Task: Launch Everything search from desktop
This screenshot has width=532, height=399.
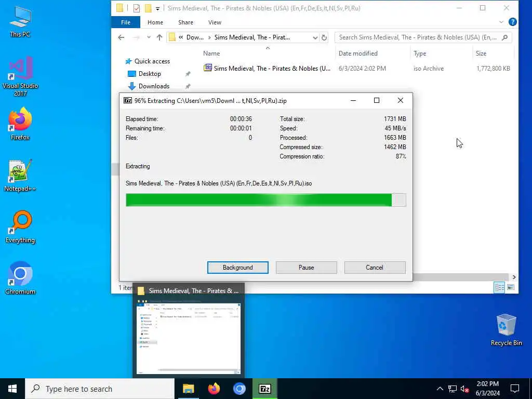Action: pos(20,227)
